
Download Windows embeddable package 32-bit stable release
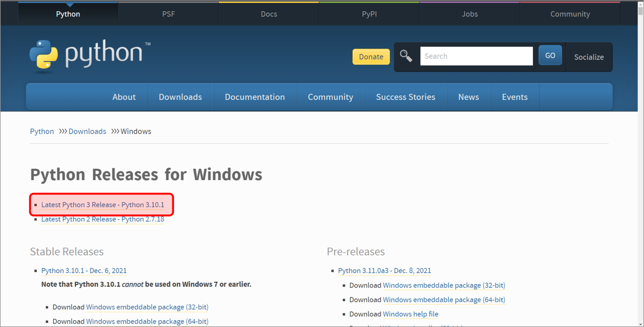coord(147,307)
